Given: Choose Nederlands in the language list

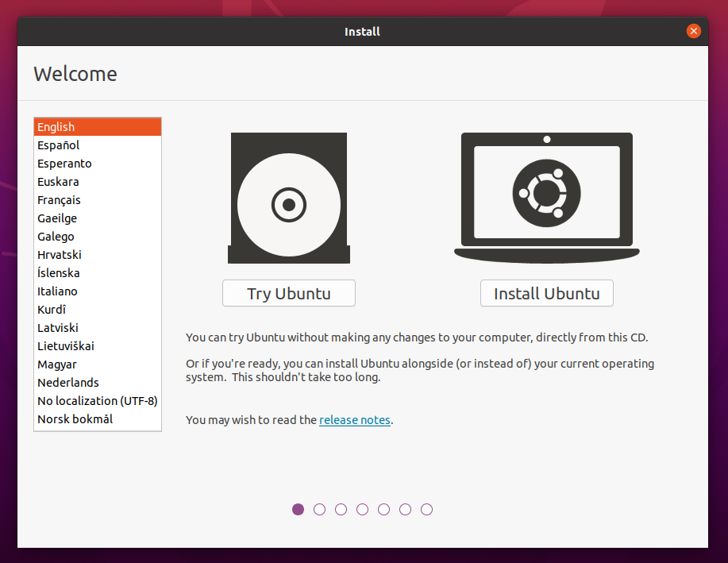Looking at the screenshot, I should (x=67, y=383).
